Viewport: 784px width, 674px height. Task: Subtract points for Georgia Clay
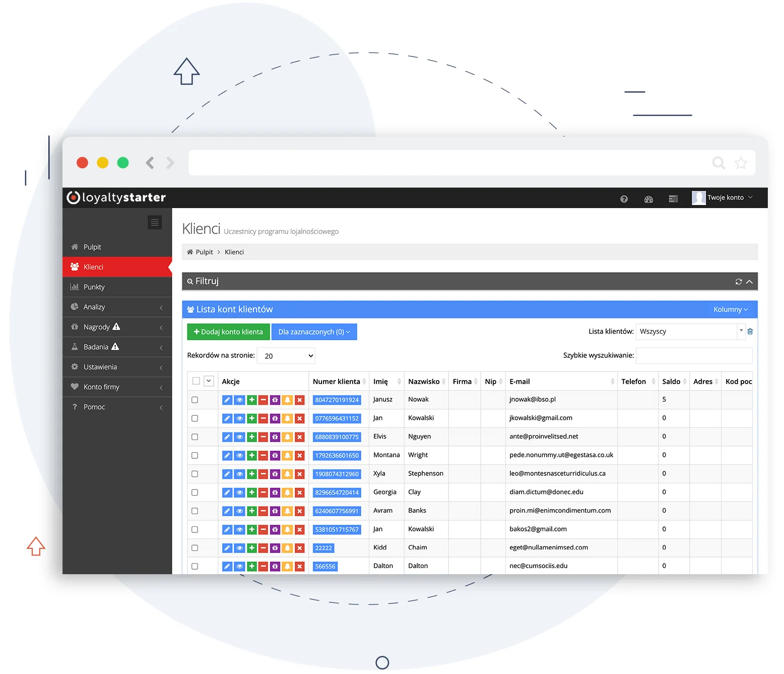(x=263, y=493)
